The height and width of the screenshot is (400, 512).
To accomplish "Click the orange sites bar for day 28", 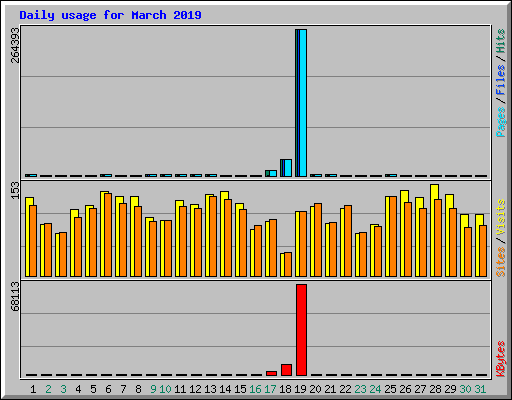I will pyautogui.click(x=438, y=238).
